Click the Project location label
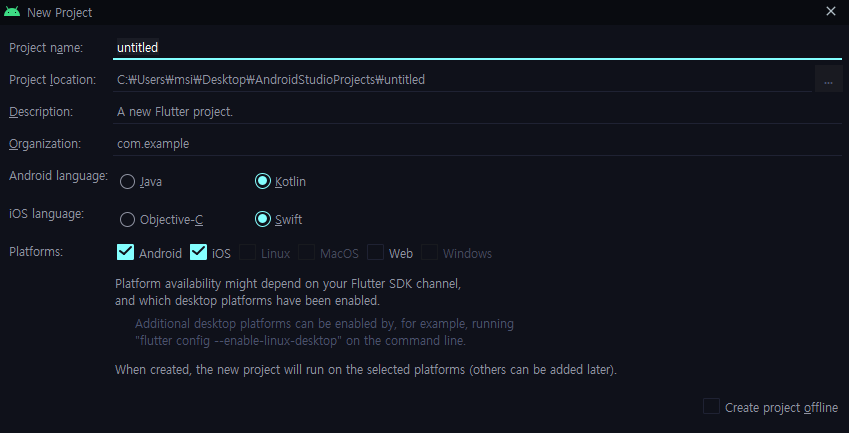Screen dimensions: 849x433 click(x=53, y=80)
